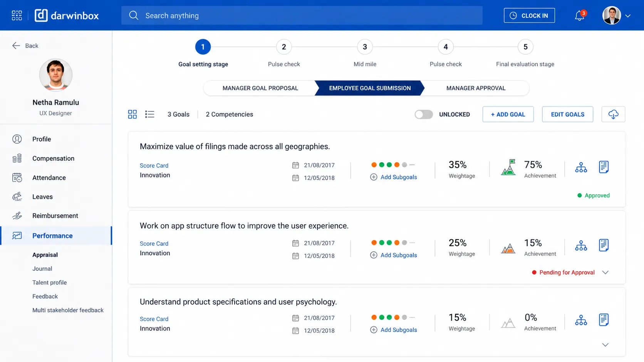This screenshot has width=644, height=362.
Task: Switch to grid view of goals
Action: [x=132, y=114]
